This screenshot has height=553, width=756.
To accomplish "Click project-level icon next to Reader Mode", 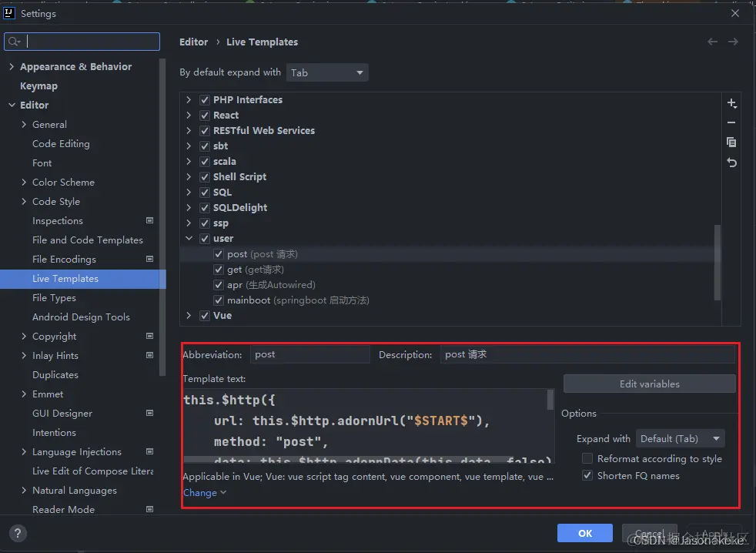I will click(149, 509).
